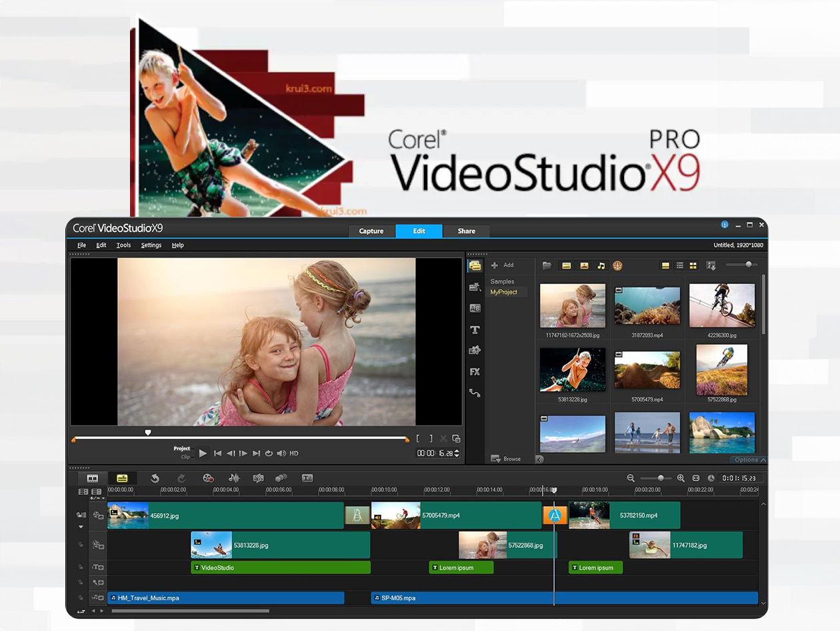Switch the timeline to Storyboard view
This screenshot has width=840, height=631.
93,478
